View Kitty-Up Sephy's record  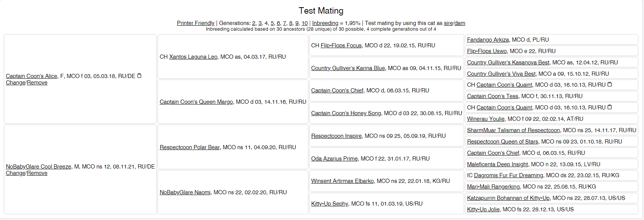click(330, 204)
